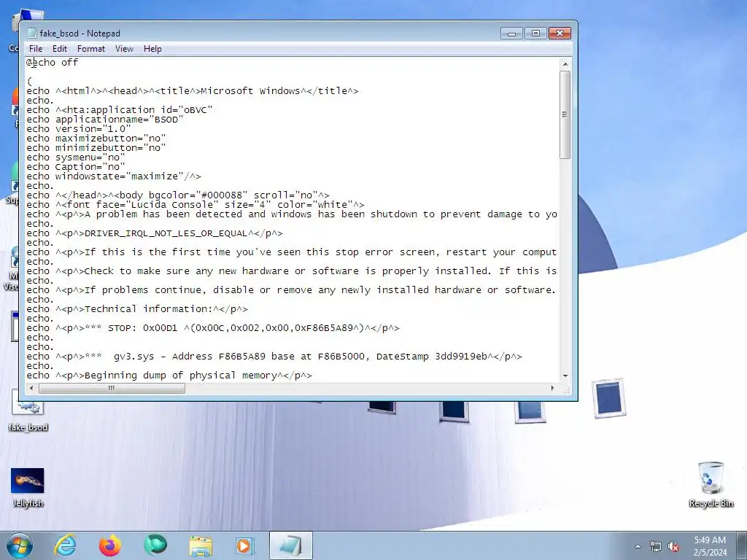Click the 'A problem has been detected' line
The height and width of the screenshot is (560, 747).
292,214
